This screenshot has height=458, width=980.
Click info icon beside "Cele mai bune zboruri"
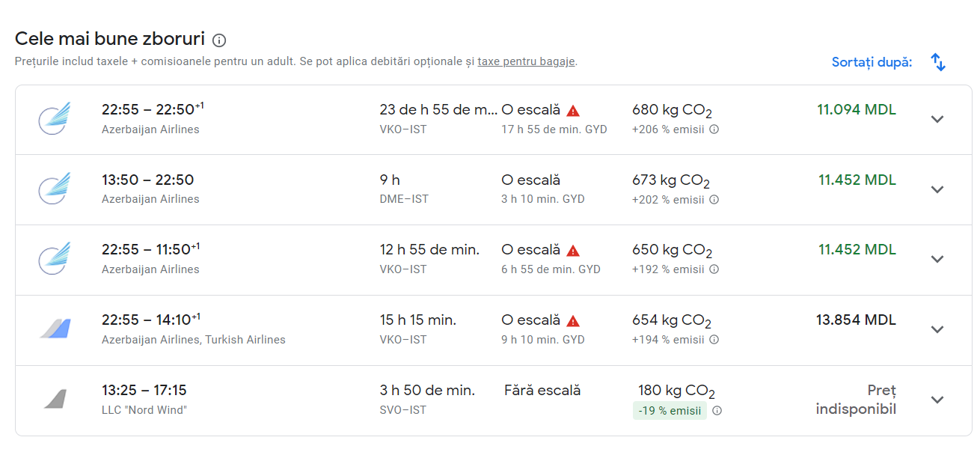pyautogui.click(x=219, y=40)
